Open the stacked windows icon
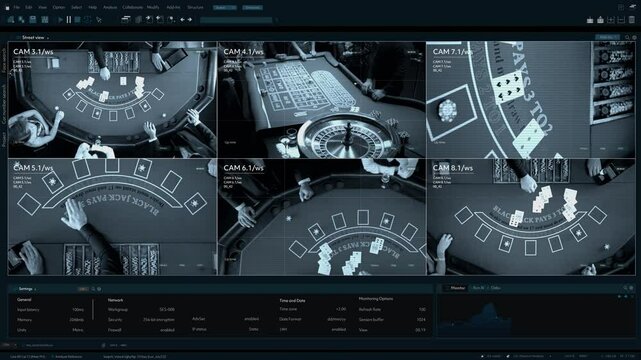 tap(126, 19)
